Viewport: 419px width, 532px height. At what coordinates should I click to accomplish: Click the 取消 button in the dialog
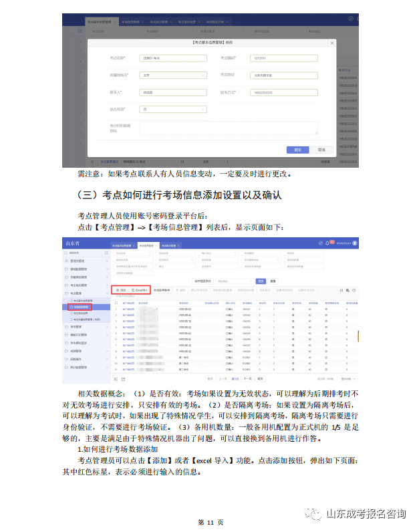tap(321, 150)
